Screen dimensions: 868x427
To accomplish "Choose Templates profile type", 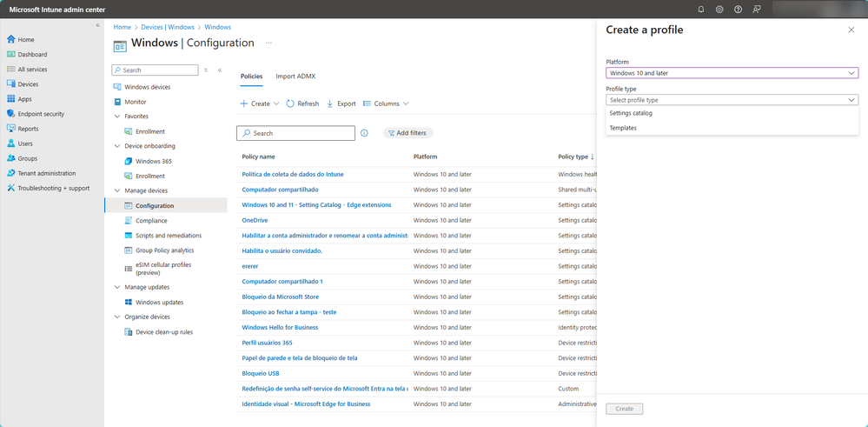I will tap(732, 128).
